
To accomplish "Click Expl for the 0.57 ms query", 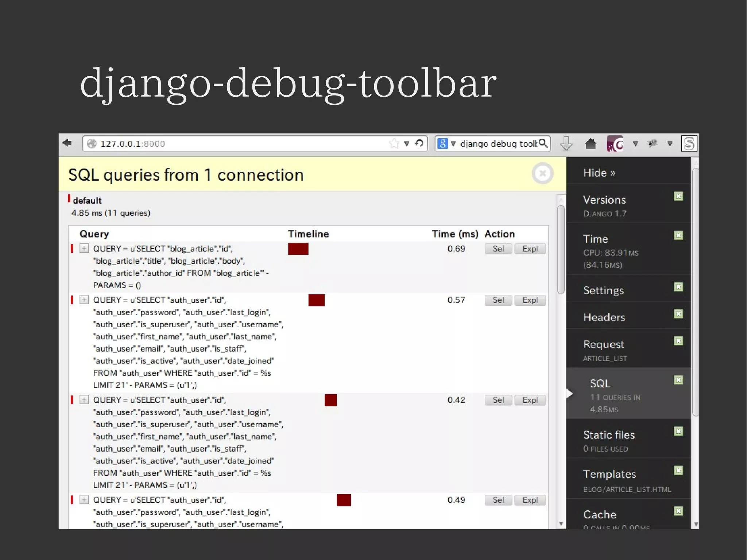I will pyautogui.click(x=530, y=300).
